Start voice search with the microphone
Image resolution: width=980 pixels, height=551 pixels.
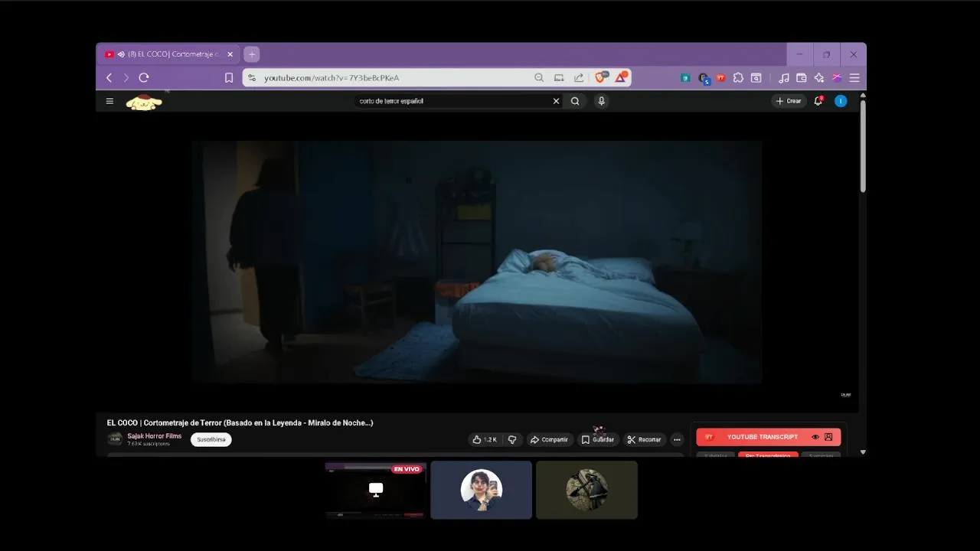(x=602, y=101)
